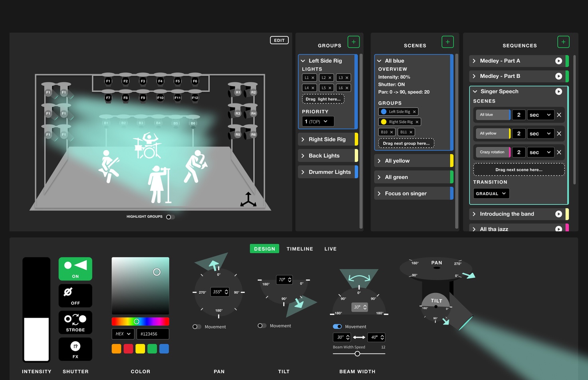Click the hex color value field
Viewport: 588px width, 380px height.
[x=153, y=334]
